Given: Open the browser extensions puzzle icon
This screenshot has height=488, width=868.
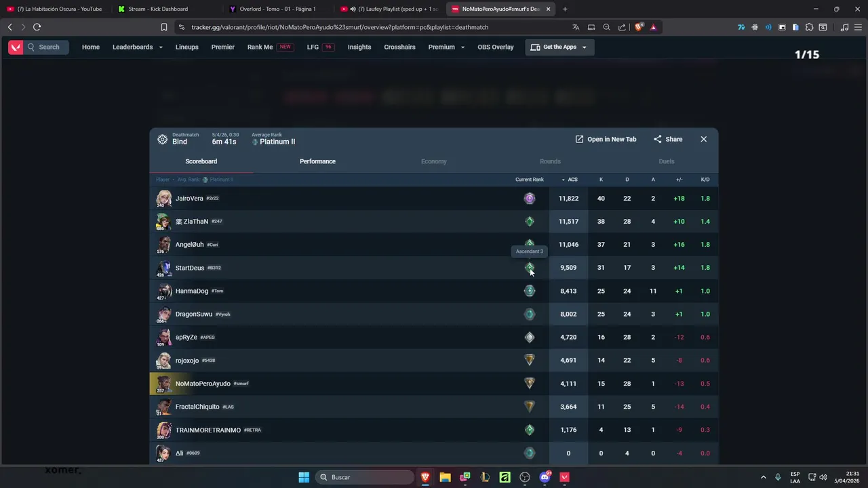Looking at the screenshot, I should [809, 27].
